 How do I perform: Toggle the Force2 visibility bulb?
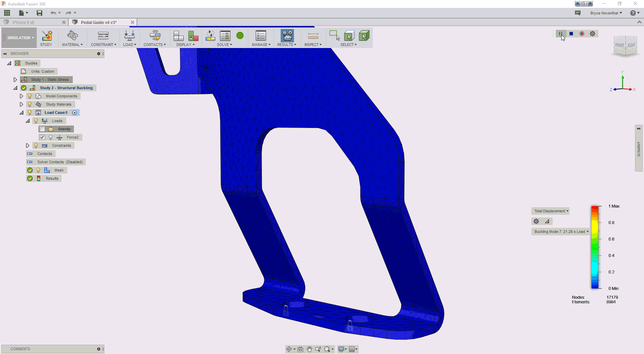(x=50, y=137)
